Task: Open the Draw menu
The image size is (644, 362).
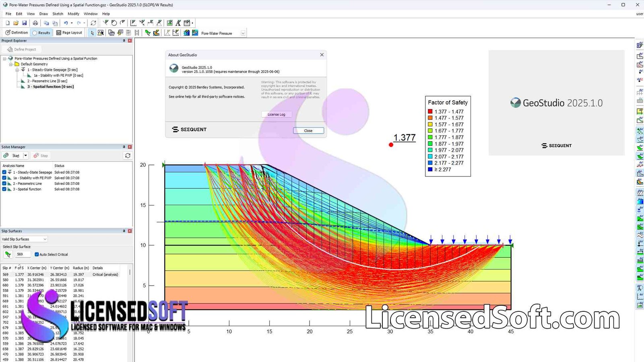Action: [43, 14]
